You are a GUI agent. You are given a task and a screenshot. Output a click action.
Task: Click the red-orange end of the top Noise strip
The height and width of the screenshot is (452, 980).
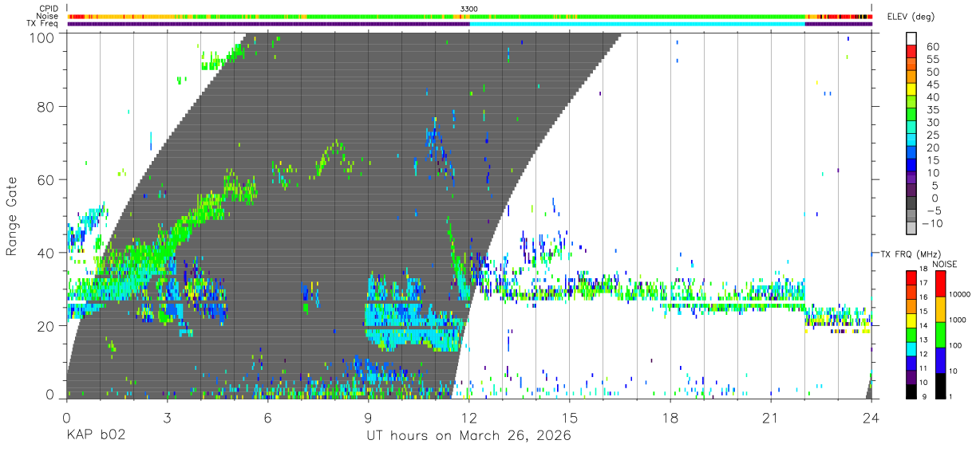coord(839,16)
